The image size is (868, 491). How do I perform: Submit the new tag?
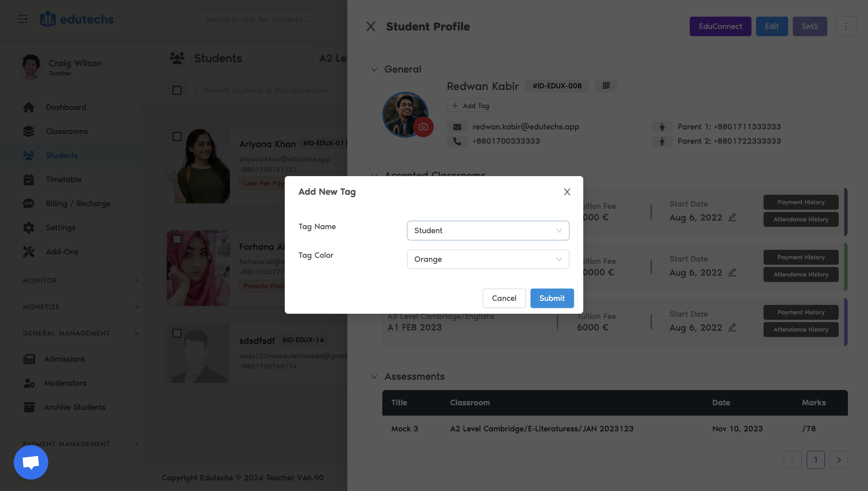click(551, 298)
